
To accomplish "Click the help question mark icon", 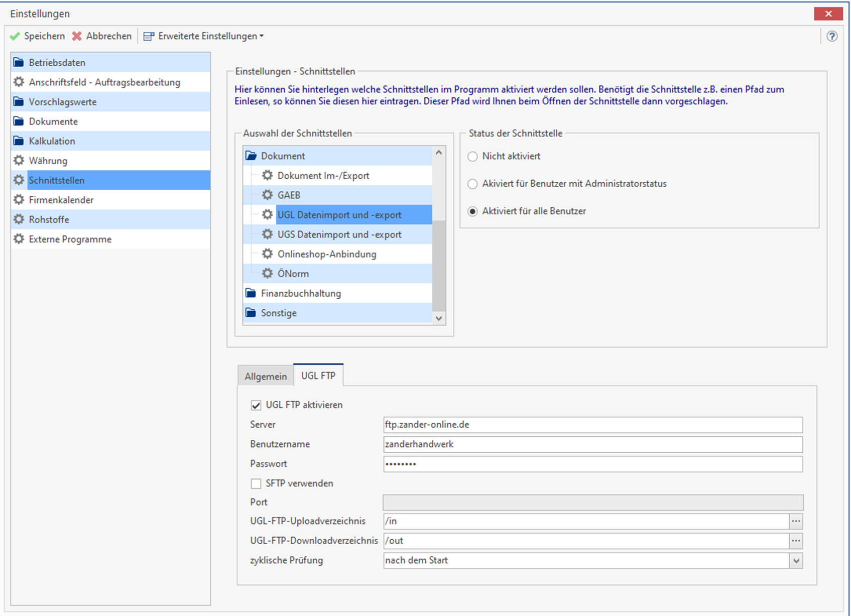I will point(832,36).
